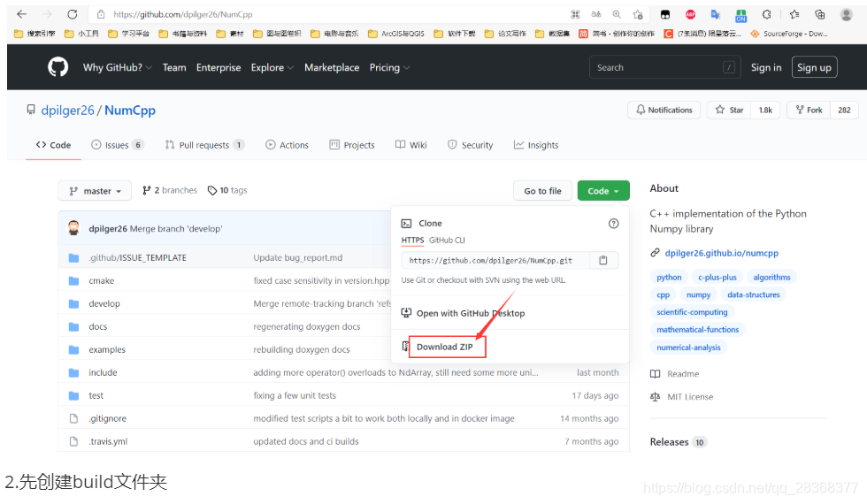
Task: Click the 10 tags link
Action: (x=227, y=190)
